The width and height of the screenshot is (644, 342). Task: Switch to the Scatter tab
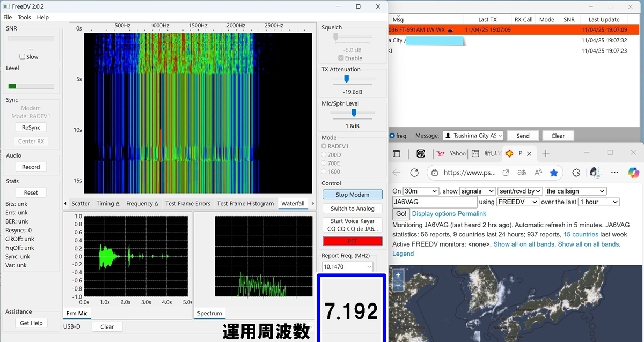tap(81, 204)
